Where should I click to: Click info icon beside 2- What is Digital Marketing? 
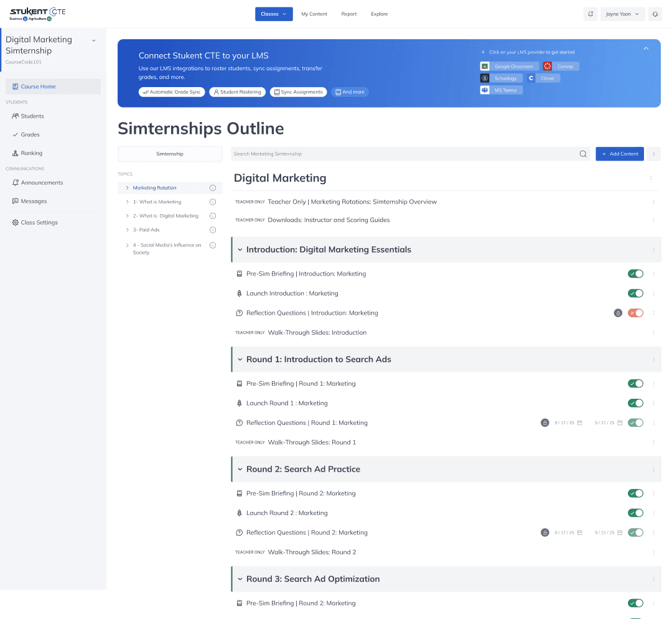coord(213,216)
